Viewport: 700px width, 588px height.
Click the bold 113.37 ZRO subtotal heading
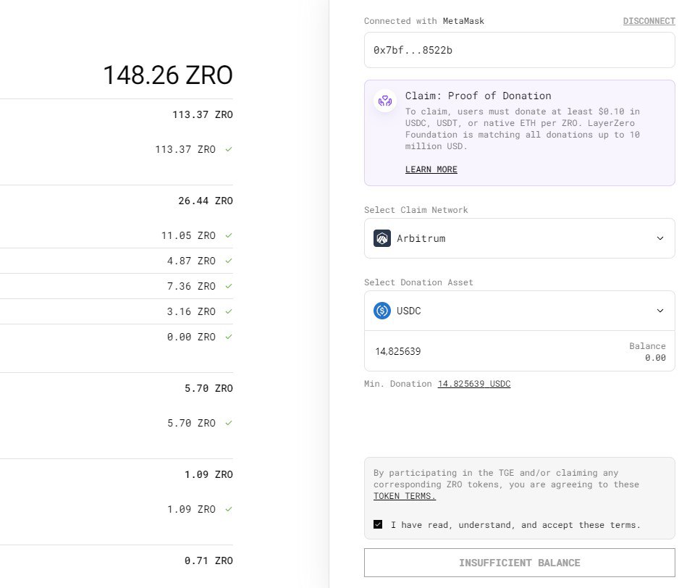click(x=203, y=114)
